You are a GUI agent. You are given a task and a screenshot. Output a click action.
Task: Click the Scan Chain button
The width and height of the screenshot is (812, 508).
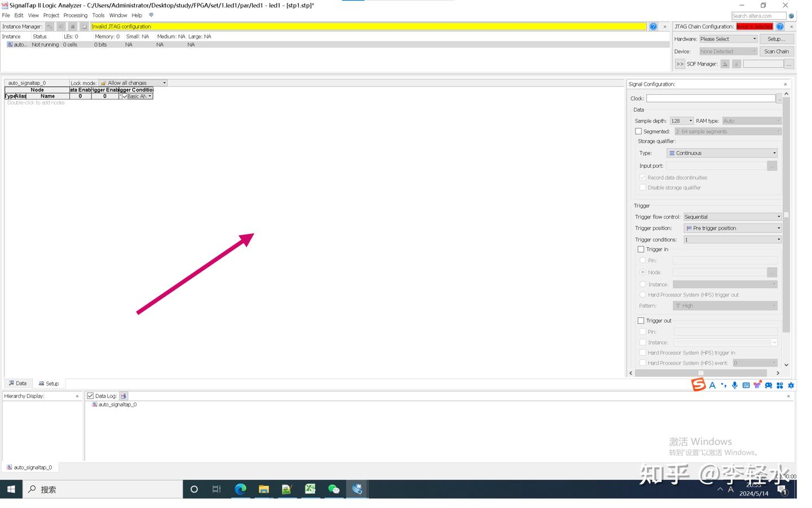[x=776, y=51]
